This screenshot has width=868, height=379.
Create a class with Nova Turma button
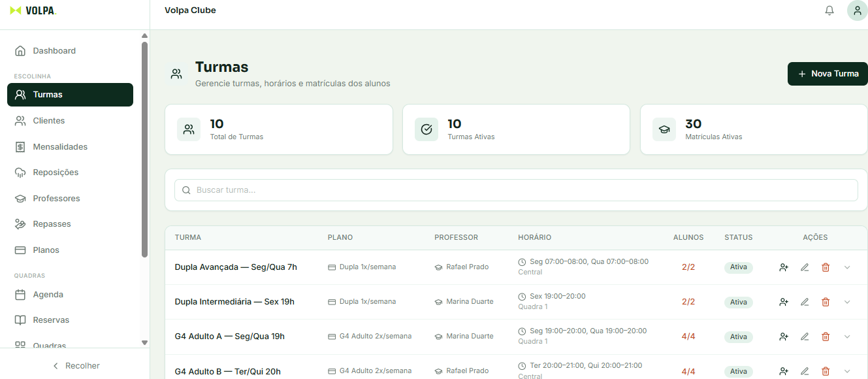pyautogui.click(x=828, y=74)
